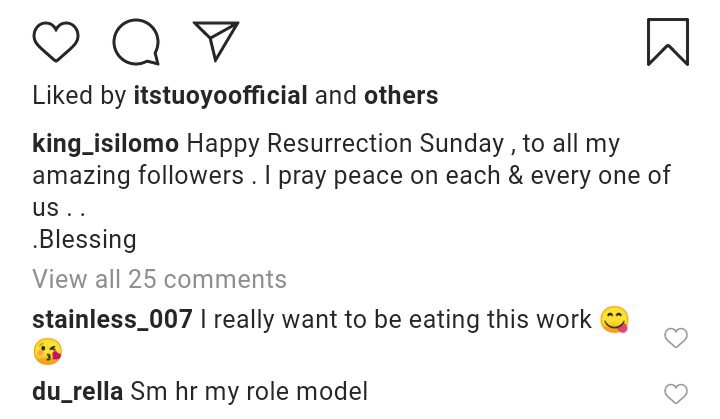
Task: Tap the kissing heart emoji
Action: coord(47,352)
